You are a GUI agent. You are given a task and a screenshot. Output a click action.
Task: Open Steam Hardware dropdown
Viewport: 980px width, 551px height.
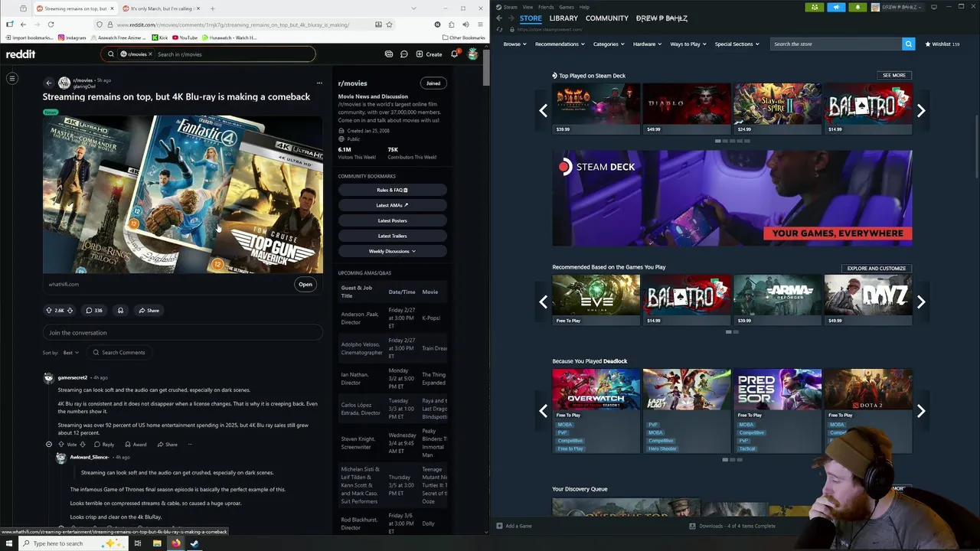648,44
